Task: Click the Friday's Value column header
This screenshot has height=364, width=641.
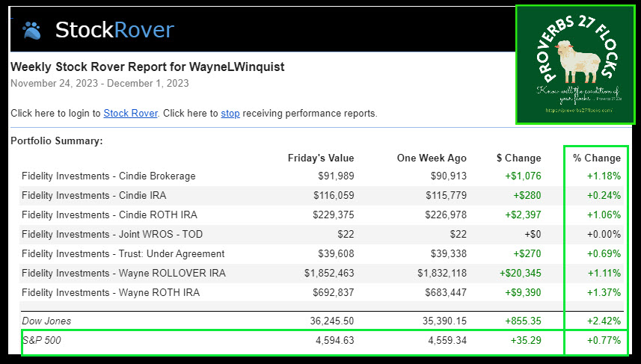Action: (x=321, y=158)
